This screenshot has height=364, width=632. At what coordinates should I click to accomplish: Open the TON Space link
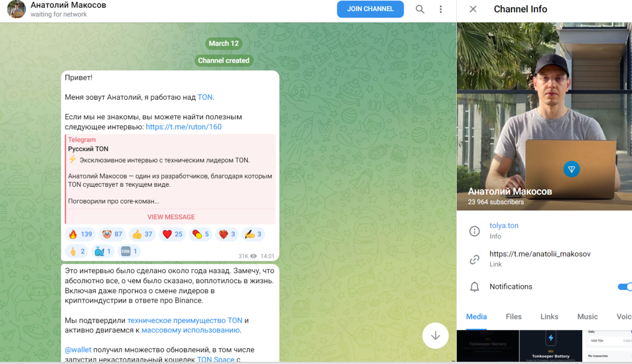pyautogui.click(x=216, y=359)
